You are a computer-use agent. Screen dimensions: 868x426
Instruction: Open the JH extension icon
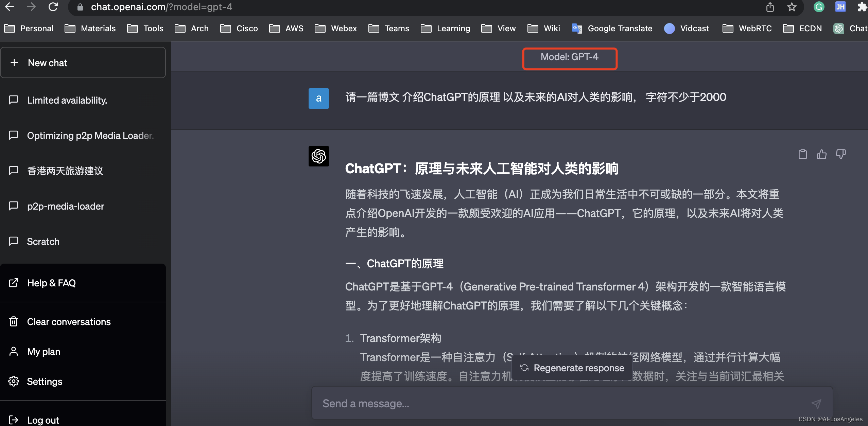(840, 7)
